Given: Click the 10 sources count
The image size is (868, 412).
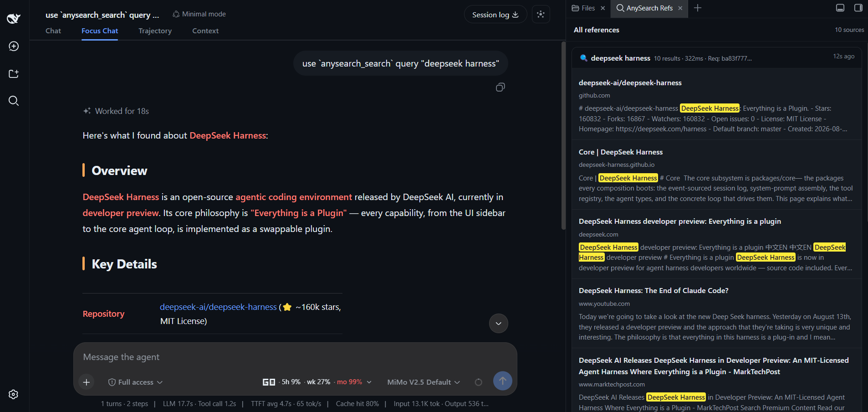Looking at the screenshot, I should click(x=849, y=30).
